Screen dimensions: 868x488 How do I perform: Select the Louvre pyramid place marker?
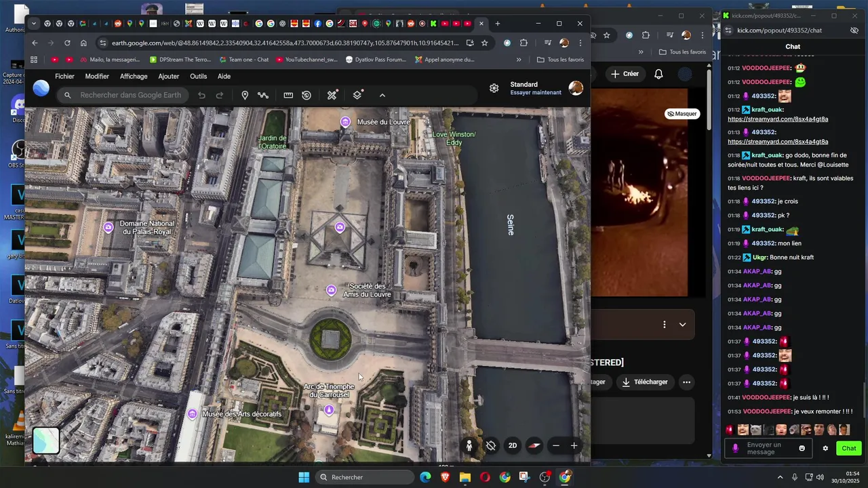pos(340,227)
